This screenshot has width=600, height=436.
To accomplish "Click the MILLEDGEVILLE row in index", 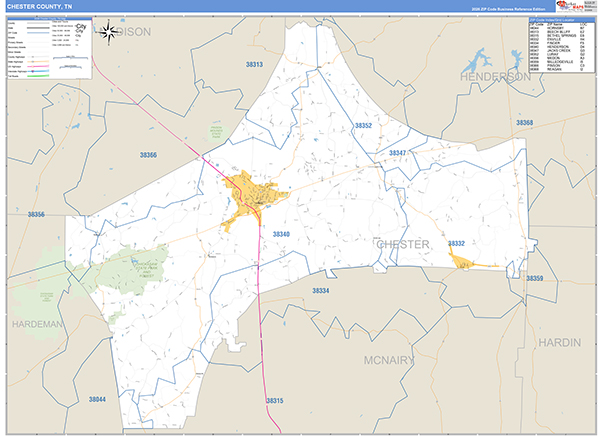I will tap(557, 62).
